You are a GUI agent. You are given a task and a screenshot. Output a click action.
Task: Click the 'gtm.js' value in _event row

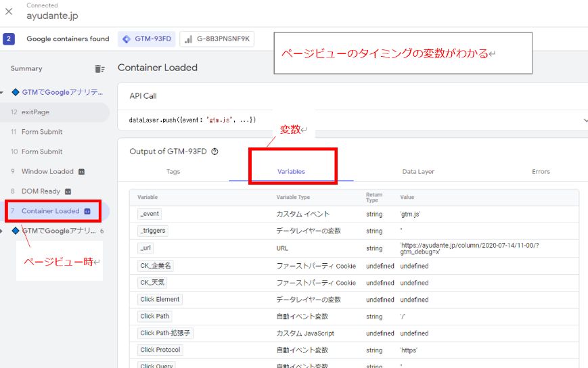[x=410, y=214]
